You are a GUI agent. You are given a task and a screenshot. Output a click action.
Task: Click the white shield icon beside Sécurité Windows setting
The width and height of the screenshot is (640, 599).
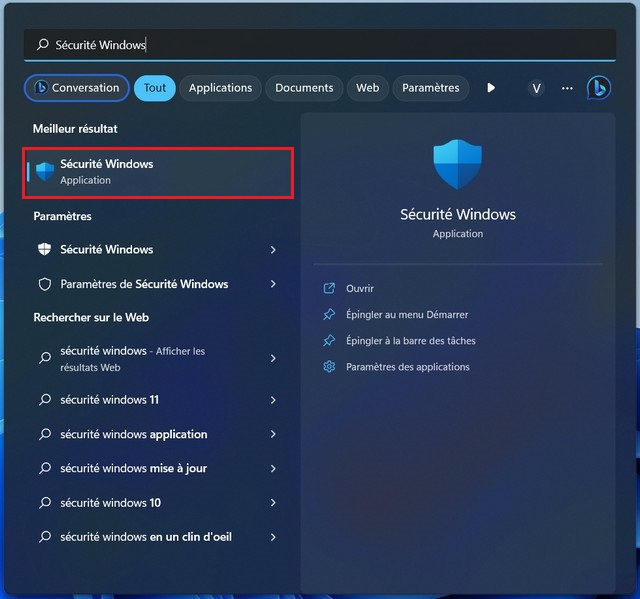(44, 249)
